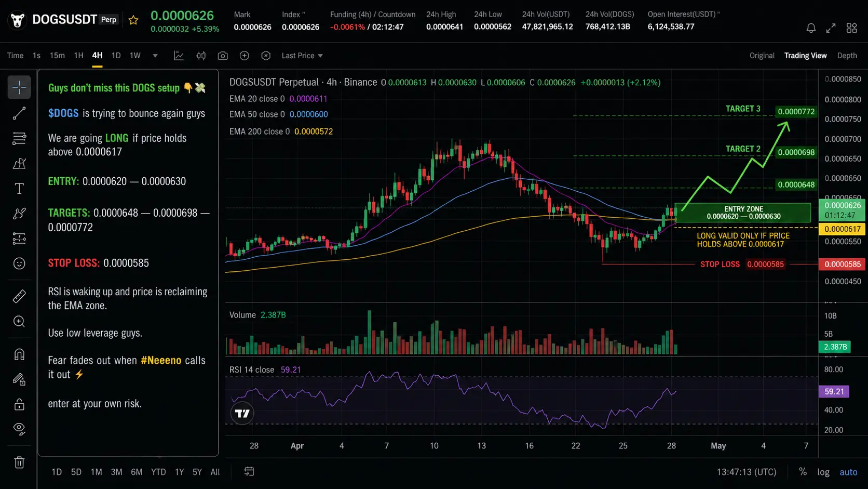Image resolution: width=868 pixels, height=489 pixels.
Task: Lock all drawing tools
Action: click(19, 404)
